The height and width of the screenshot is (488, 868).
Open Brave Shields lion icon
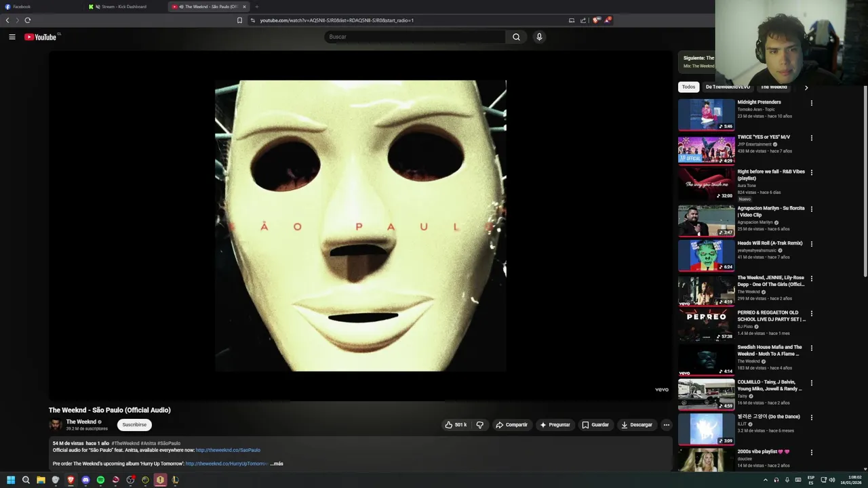click(596, 20)
